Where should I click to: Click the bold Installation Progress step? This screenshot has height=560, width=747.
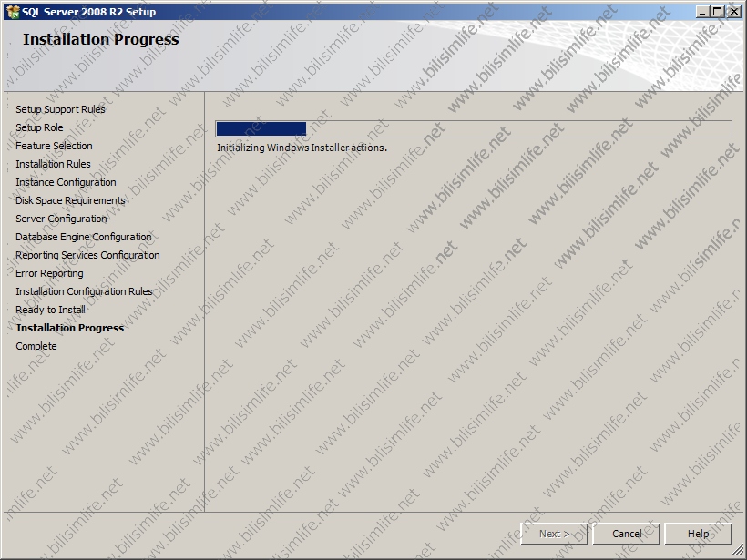pos(70,328)
